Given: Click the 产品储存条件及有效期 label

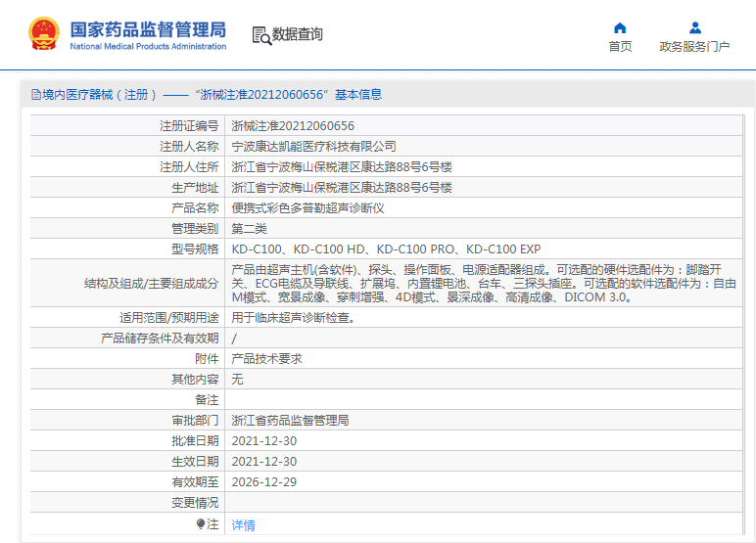Looking at the screenshot, I should pos(160,339).
